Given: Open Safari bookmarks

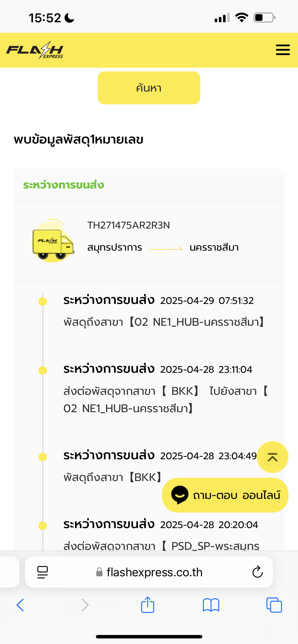Looking at the screenshot, I should [211, 605].
